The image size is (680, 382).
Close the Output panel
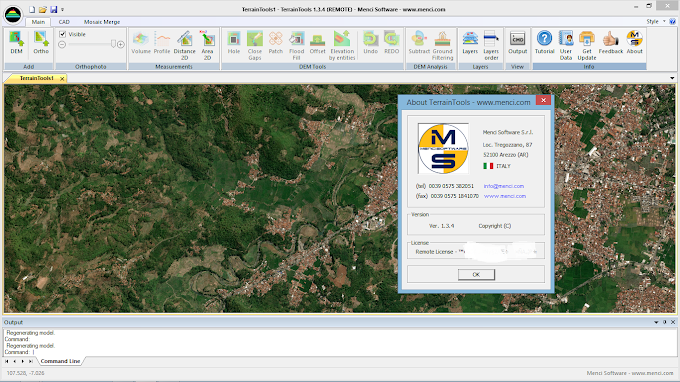click(673, 322)
